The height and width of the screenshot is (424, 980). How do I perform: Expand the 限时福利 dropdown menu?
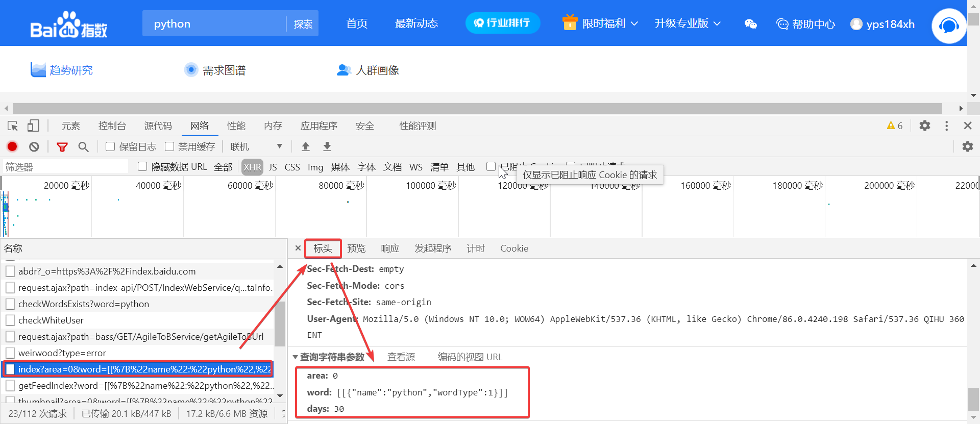(x=634, y=23)
